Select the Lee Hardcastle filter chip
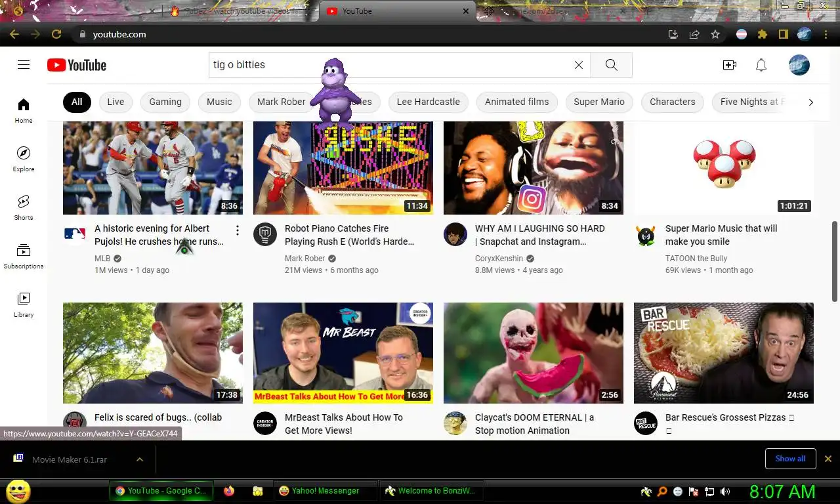This screenshot has height=504, width=840. click(429, 102)
